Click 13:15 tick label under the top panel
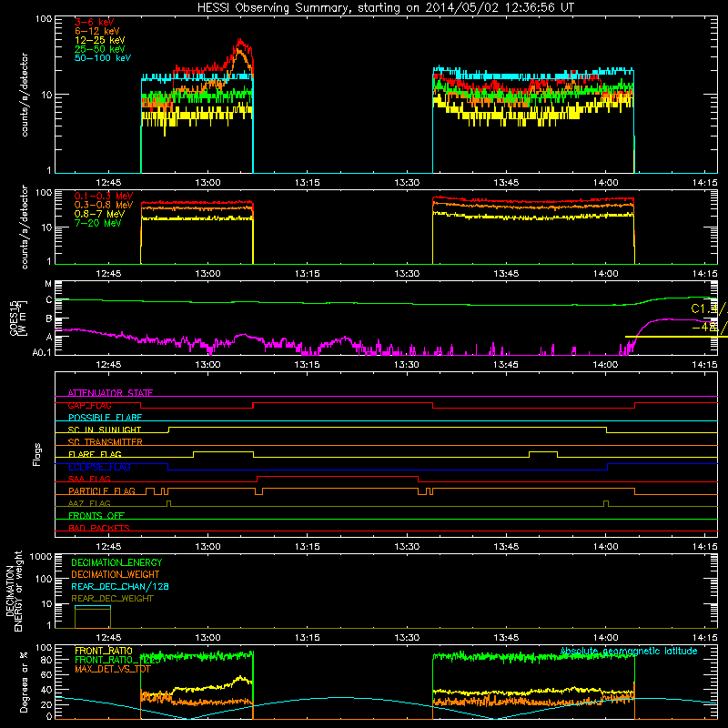The height and width of the screenshot is (728, 728). pos(307,183)
